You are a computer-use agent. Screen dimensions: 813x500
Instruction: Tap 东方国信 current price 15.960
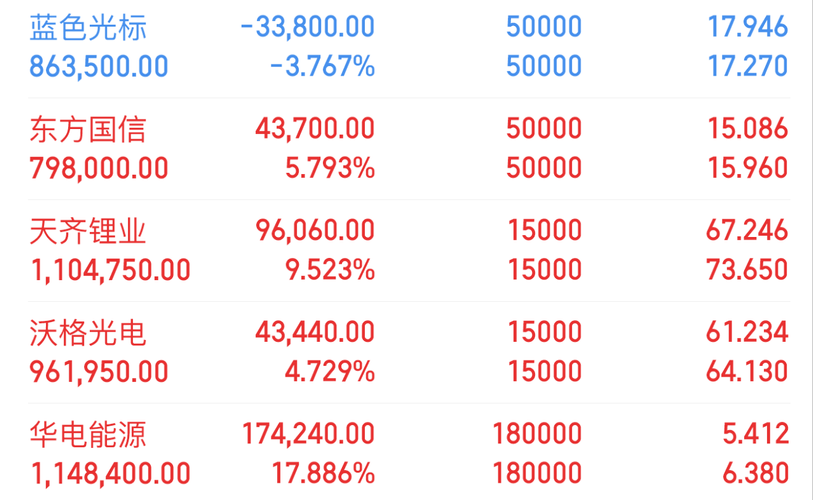[748, 168]
